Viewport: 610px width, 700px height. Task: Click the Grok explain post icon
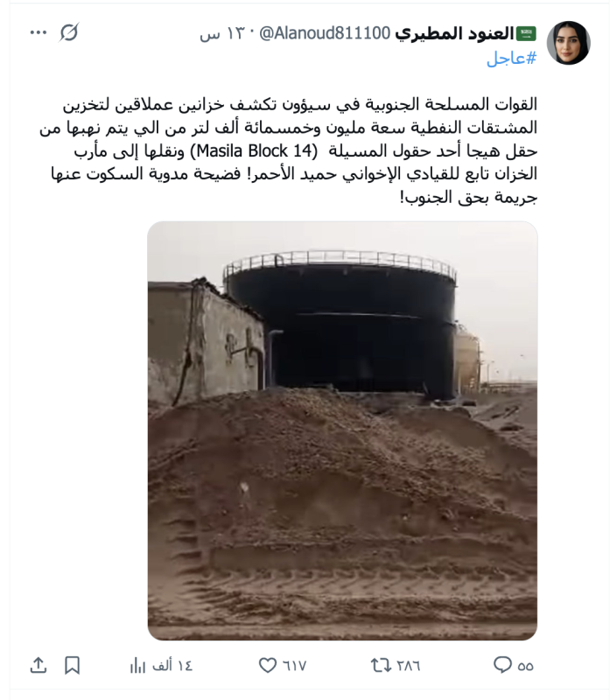pyautogui.click(x=69, y=32)
